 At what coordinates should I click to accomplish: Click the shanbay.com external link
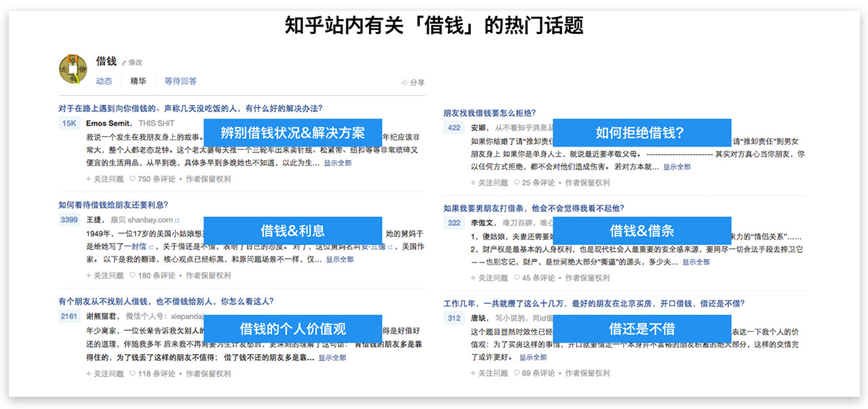tap(154, 220)
